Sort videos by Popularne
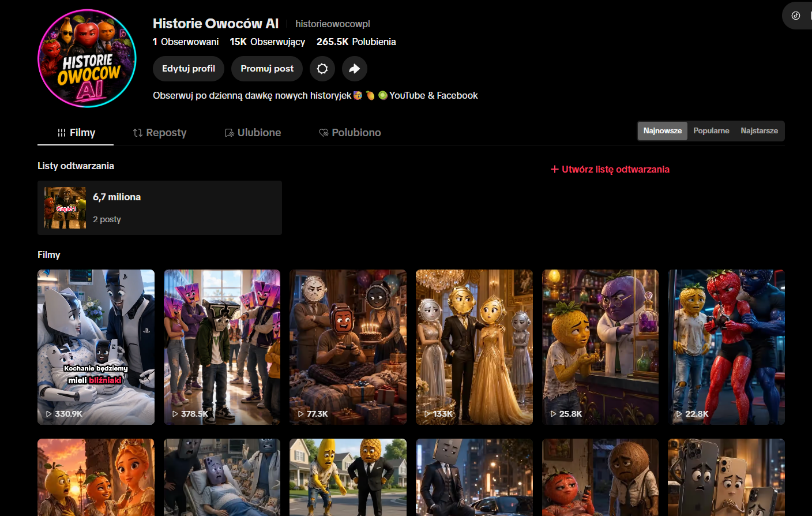Screen dimensions: 812x516 [711, 131]
